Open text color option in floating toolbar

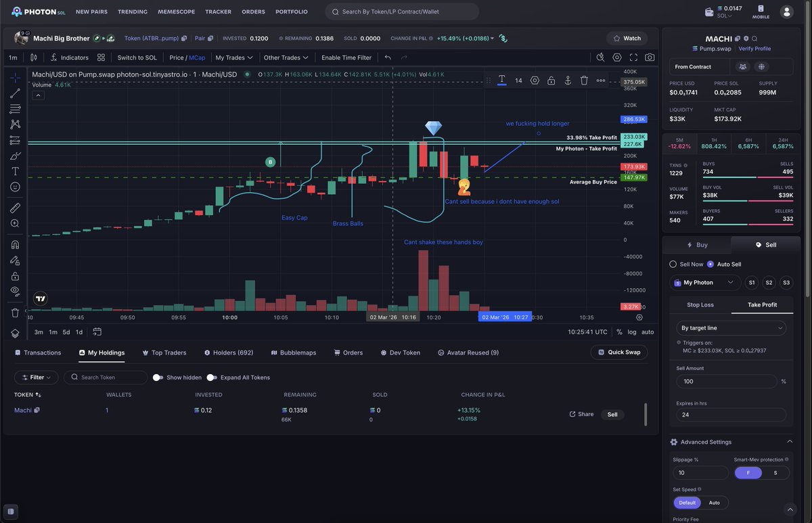tap(501, 81)
